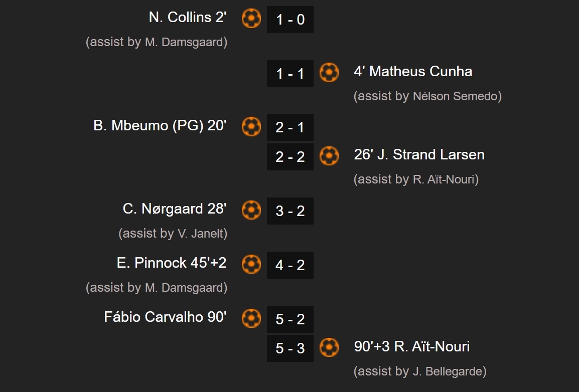The height and width of the screenshot is (392, 579).
Task: Select the 3 - 2 score box
Action: click(290, 211)
